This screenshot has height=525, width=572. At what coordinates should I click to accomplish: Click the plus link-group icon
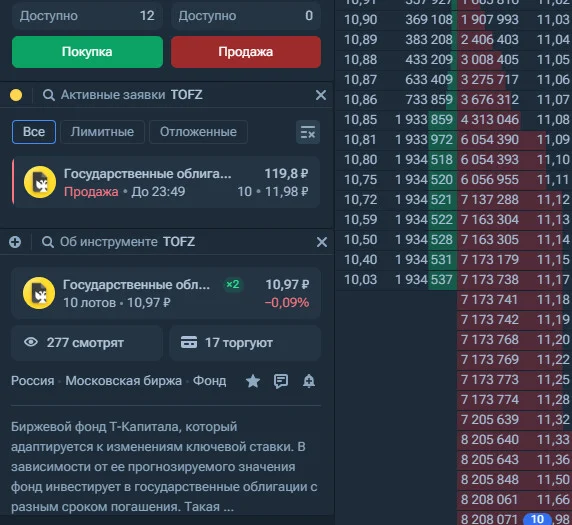[x=15, y=242]
